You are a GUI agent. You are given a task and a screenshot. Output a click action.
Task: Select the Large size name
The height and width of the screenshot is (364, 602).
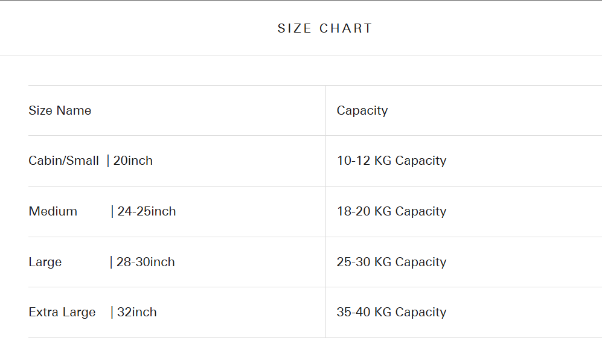[45, 262]
